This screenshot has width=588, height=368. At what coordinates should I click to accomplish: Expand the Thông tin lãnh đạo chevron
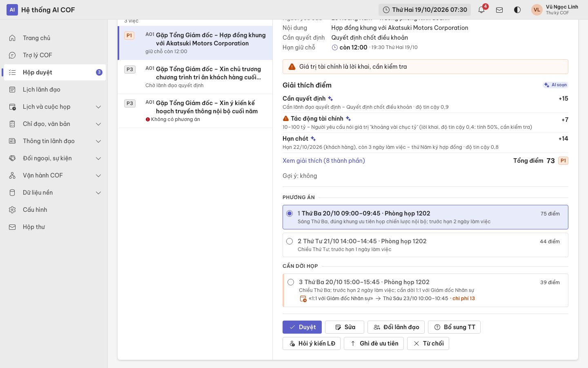pyautogui.click(x=98, y=141)
